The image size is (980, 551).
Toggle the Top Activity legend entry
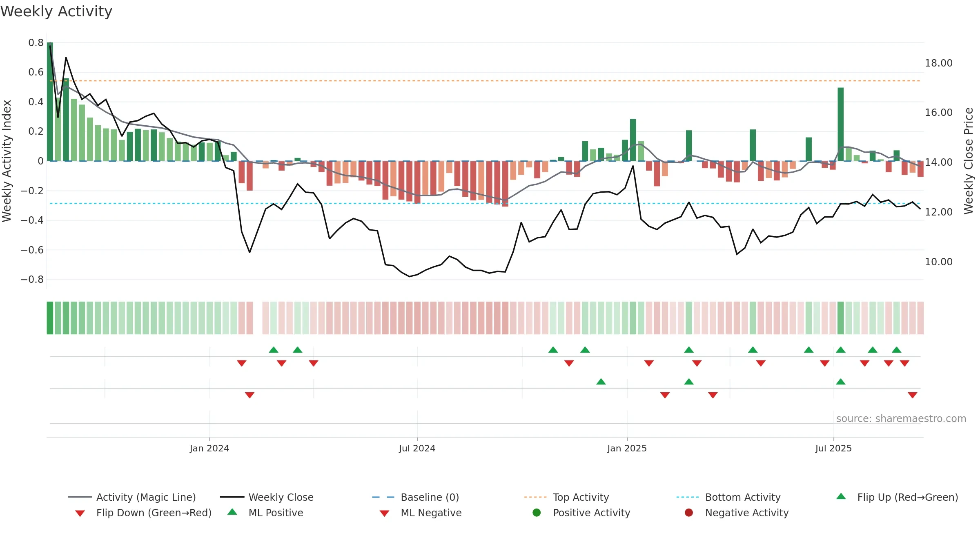(x=566, y=497)
